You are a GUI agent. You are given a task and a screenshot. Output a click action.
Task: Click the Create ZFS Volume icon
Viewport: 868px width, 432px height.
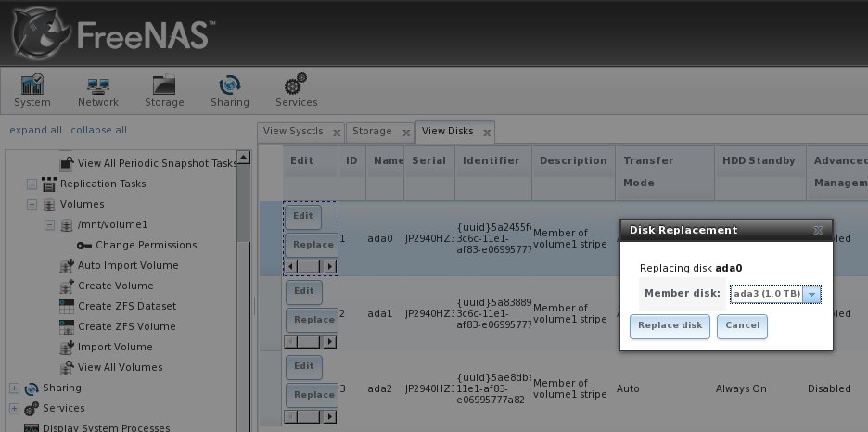67,327
